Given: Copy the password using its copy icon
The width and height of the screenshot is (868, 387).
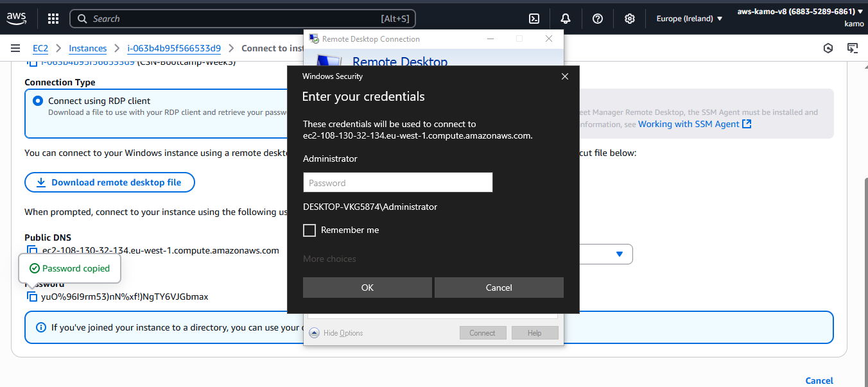Looking at the screenshot, I should tap(32, 296).
